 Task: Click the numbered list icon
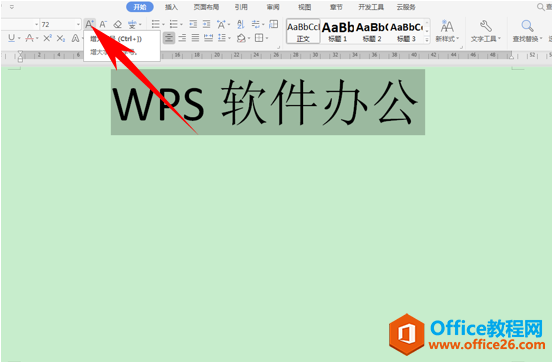(x=174, y=24)
